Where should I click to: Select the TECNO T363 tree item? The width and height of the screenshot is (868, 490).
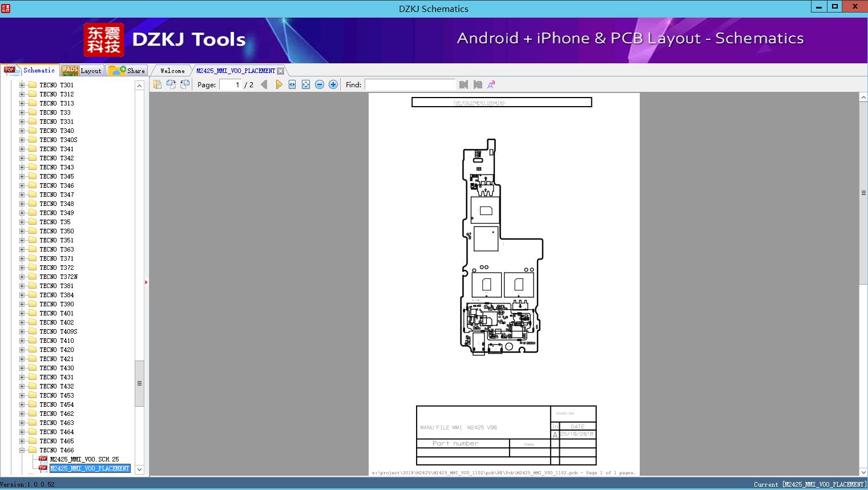point(56,249)
